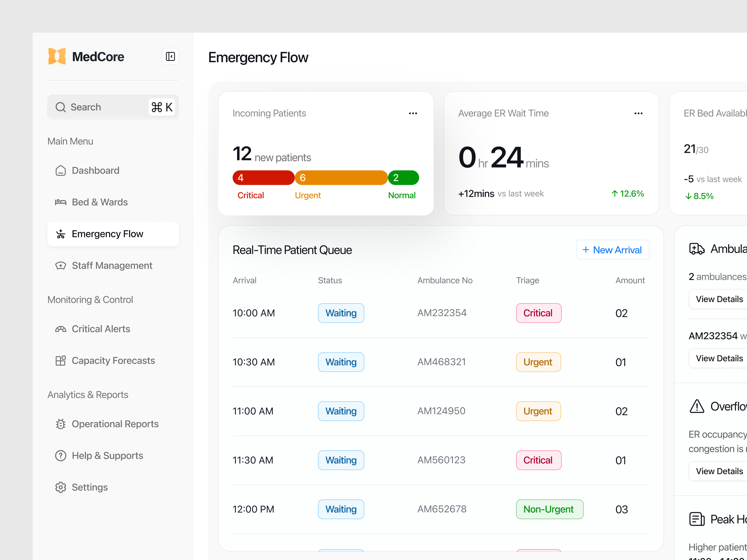The width and height of the screenshot is (747, 560).
Task: Open the Incoming Patients card options menu
Action: (x=413, y=113)
